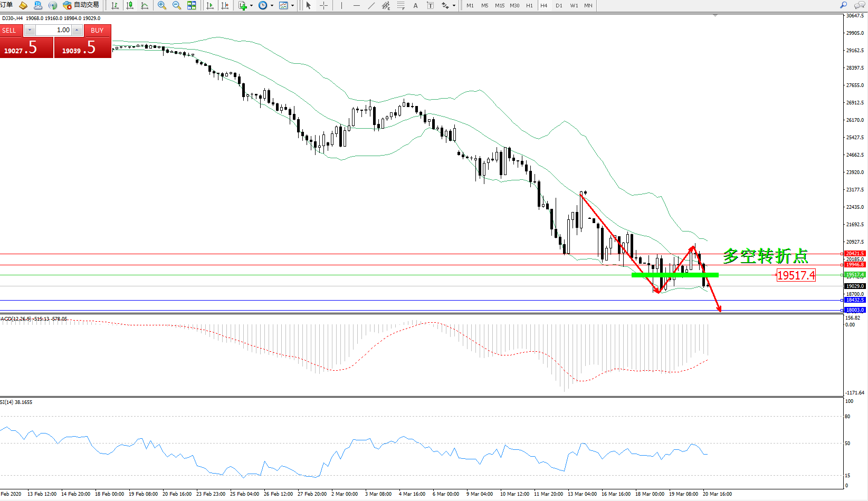Open the chart templates dropdown arrow
Screen dimensions: 868x501
point(292,5)
